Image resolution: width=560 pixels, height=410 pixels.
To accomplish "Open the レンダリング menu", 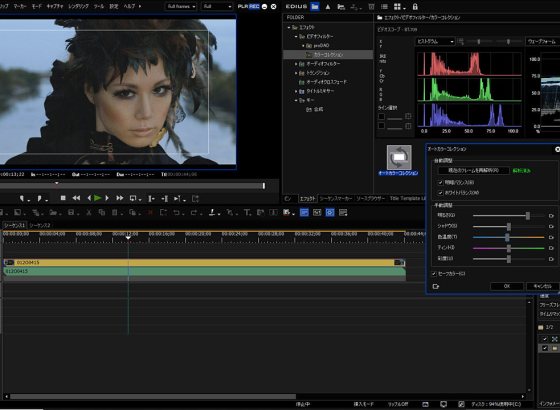I will (78, 6).
